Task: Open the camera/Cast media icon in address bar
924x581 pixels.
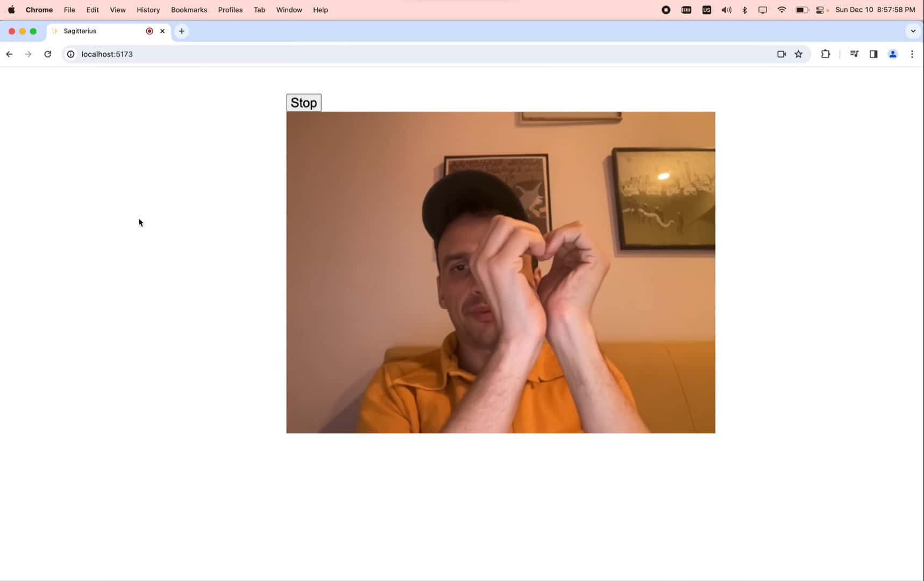Action: point(781,54)
